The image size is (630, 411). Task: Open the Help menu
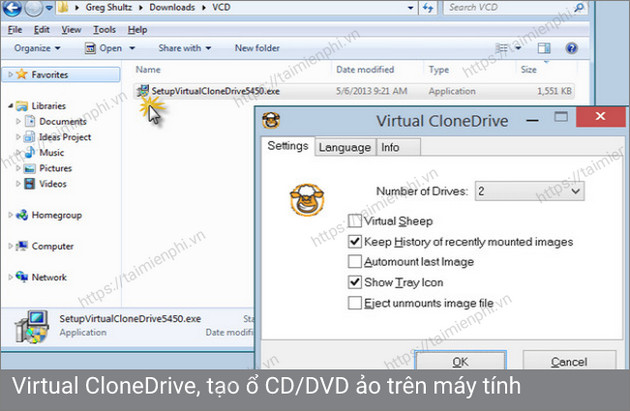pyautogui.click(x=137, y=30)
